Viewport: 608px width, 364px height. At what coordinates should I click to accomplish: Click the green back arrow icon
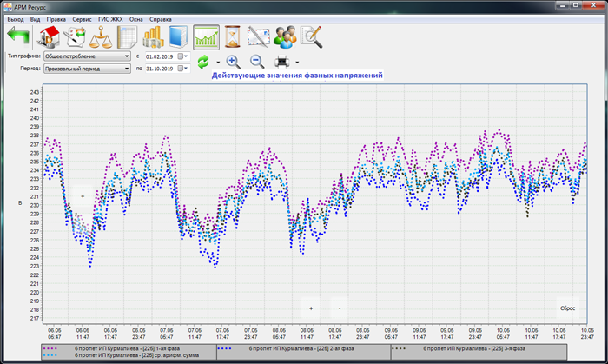[17, 36]
